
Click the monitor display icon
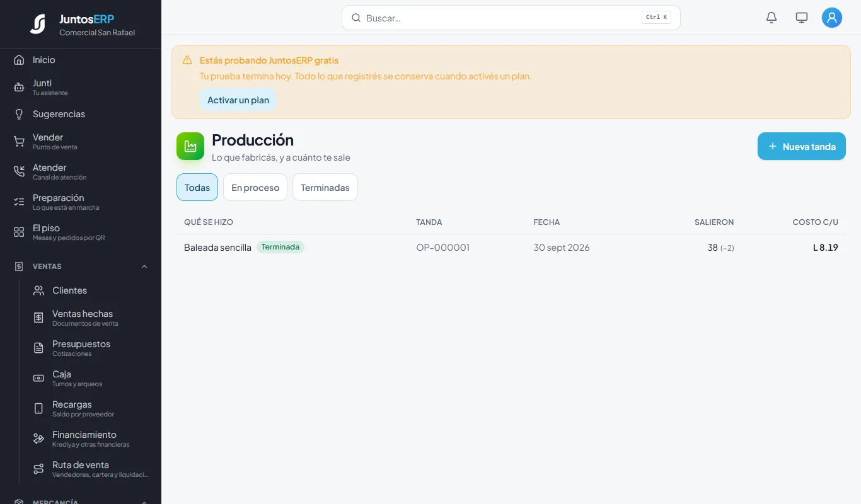click(802, 18)
